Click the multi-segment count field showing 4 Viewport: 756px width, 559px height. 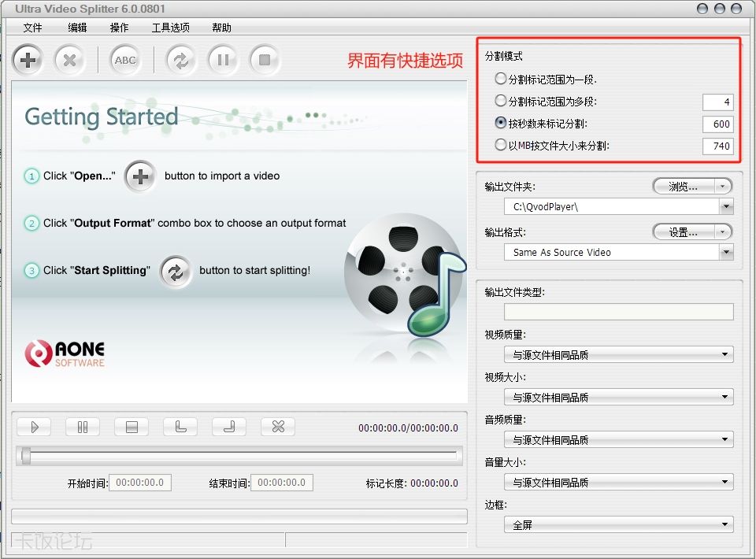pyautogui.click(x=718, y=102)
